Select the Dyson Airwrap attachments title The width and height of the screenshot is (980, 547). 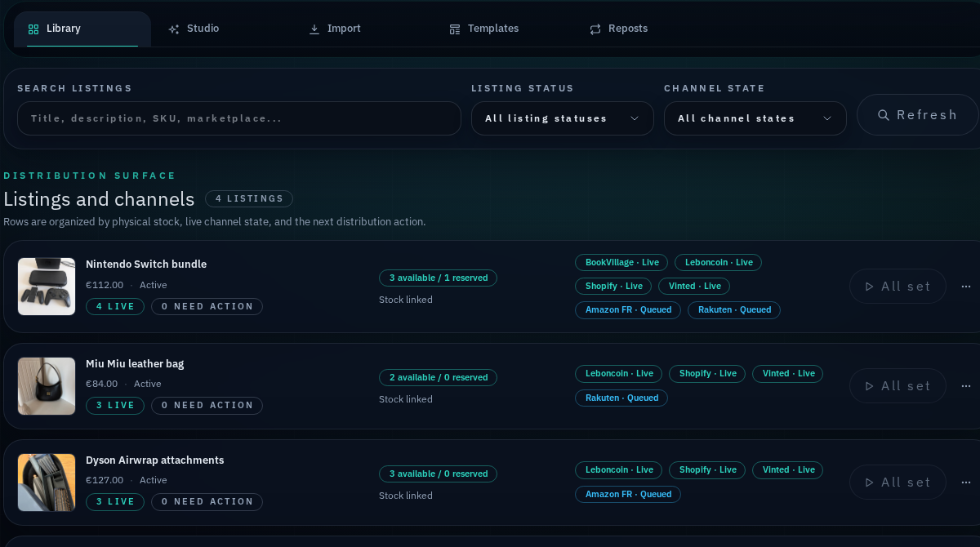click(x=154, y=460)
